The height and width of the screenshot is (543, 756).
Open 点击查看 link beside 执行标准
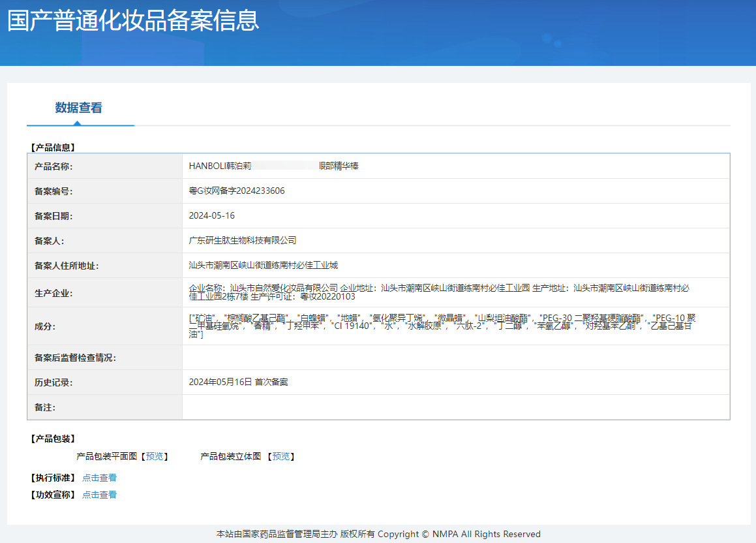[x=99, y=478]
